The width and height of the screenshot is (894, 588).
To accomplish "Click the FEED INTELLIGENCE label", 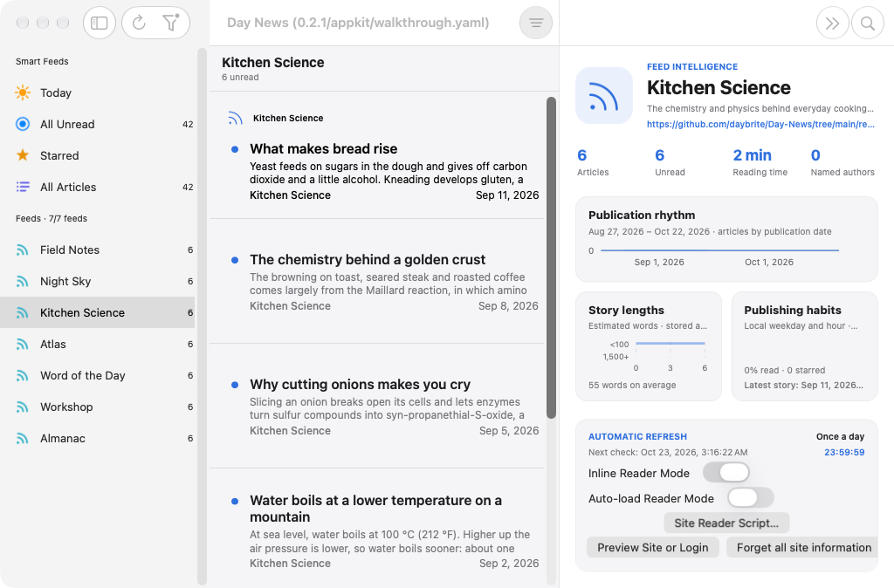I will pyautogui.click(x=692, y=66).
